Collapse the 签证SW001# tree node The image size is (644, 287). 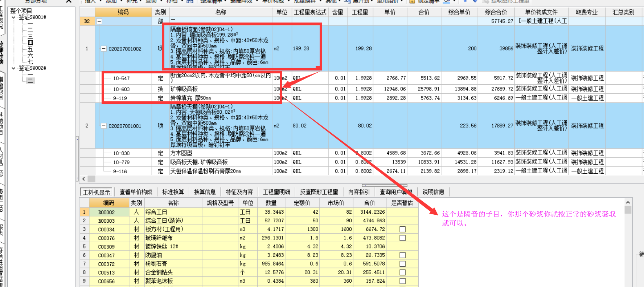point(13,17)
